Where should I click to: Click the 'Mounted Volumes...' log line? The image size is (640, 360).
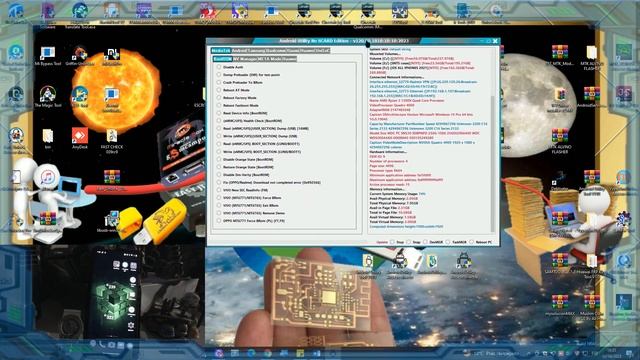pyautogui.click(x=384, y=54)
